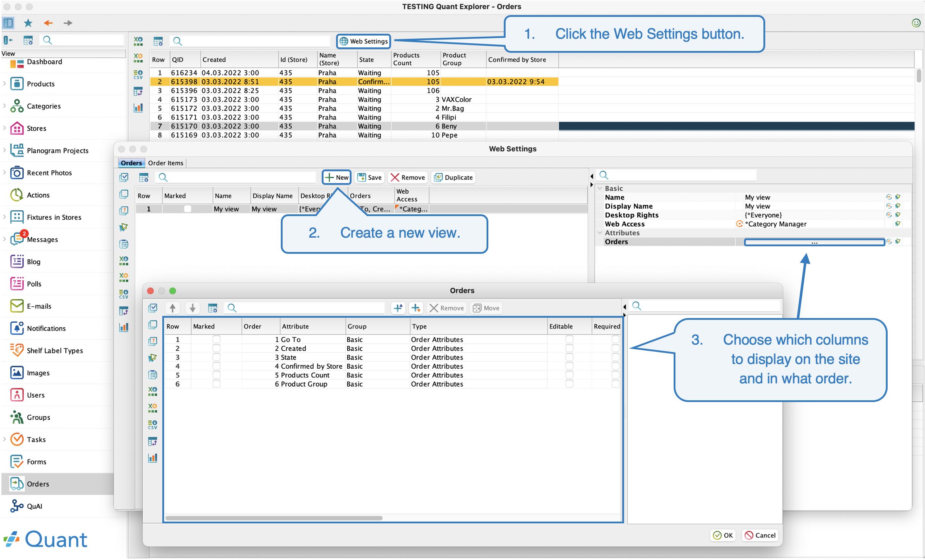Toggle Required for State row
This screenshot has height=560, width=925.
pyautogui.click(x=615, y=357)
